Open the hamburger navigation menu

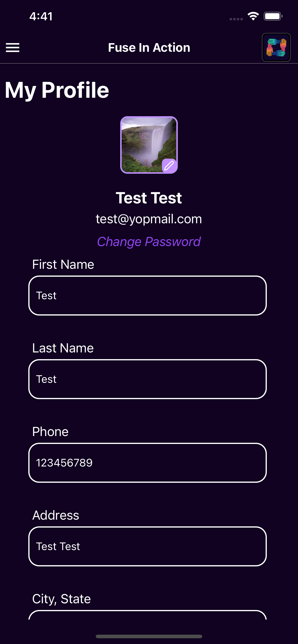tap(12, 47)
